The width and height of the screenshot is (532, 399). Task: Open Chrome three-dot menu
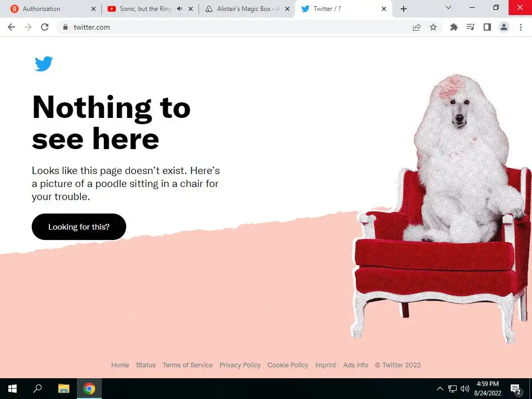click(x=521, y=27)
